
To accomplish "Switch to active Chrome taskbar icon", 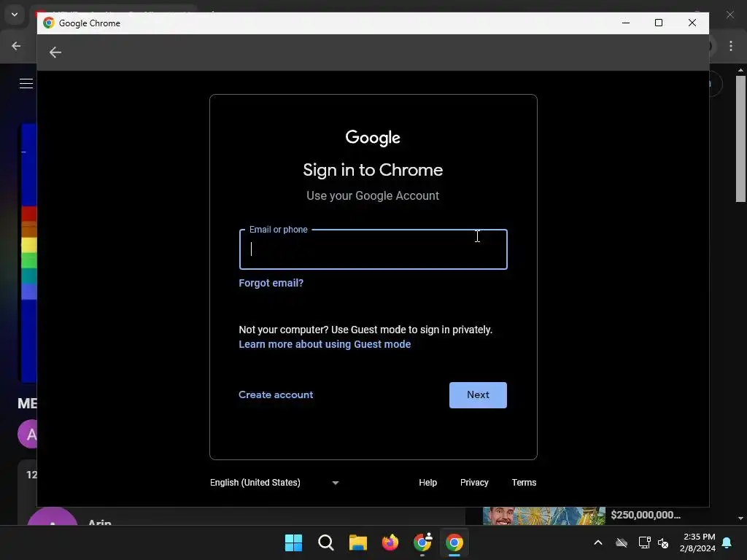I will point(454,542).
